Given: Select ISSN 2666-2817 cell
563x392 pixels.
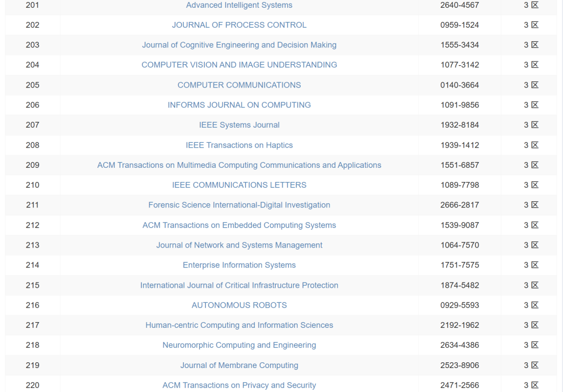Looking at the screenshot, I should click(x=460, y=205).
